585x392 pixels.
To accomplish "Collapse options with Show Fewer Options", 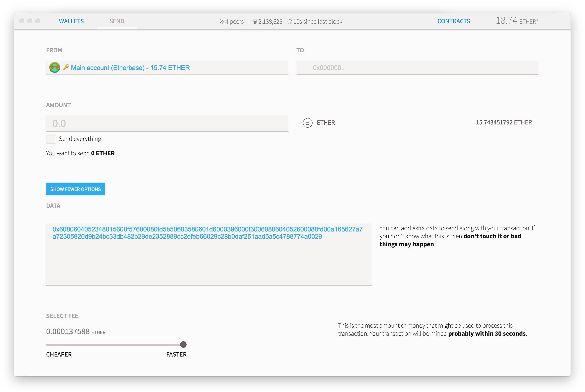I will tap(75, 189).
